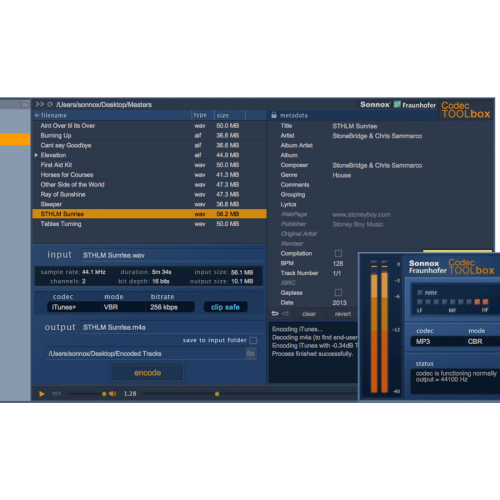Click the Artist value in metadata
The image size is (500, 500).
click(x=377, y=136)
